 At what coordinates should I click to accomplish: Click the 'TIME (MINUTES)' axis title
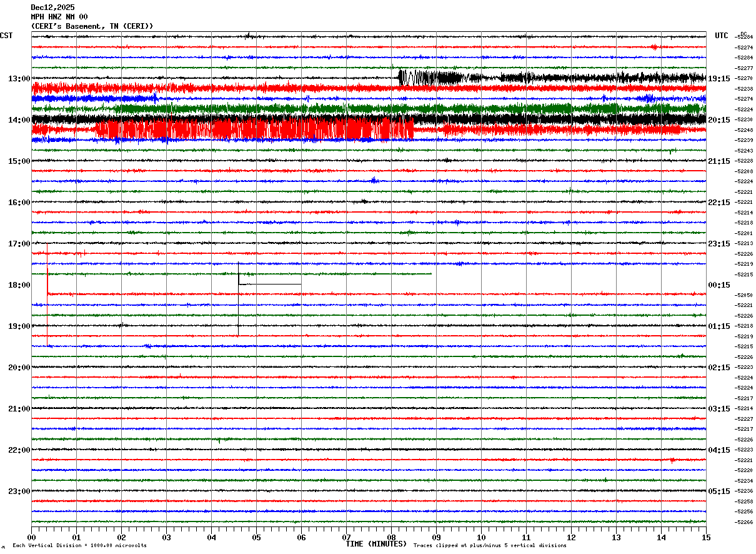pyautogui.click(x=376, y=544)
